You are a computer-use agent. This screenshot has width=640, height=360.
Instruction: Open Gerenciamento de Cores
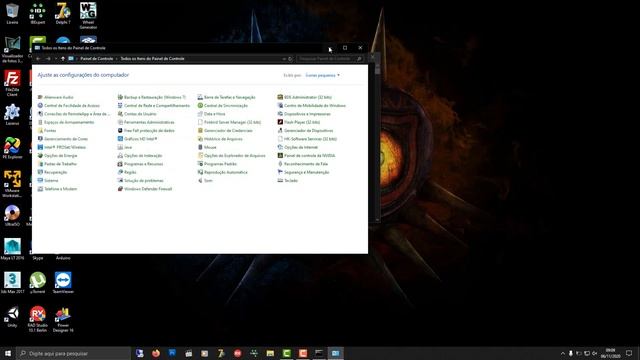point(63,139)
